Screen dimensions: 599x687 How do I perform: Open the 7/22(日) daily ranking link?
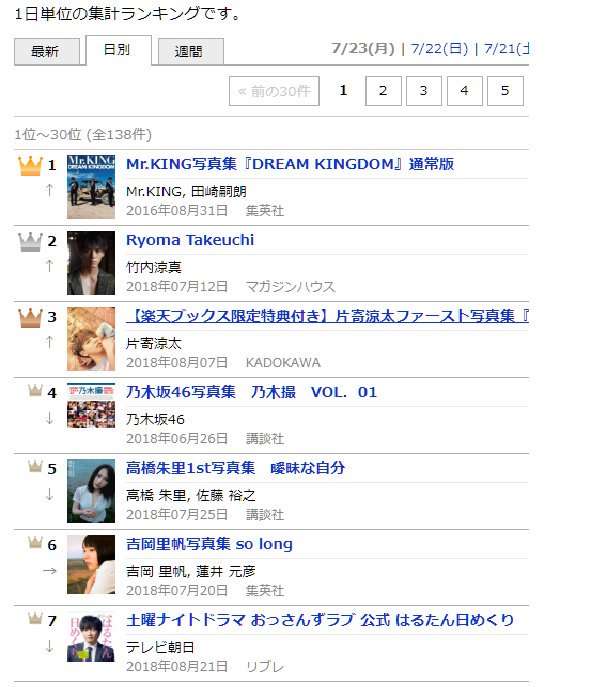(439, 48)
